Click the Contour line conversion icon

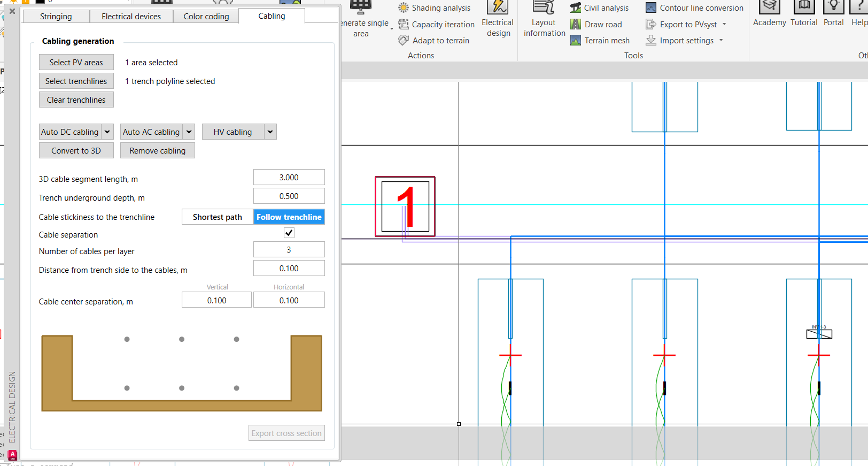click(x=651, y=7)
